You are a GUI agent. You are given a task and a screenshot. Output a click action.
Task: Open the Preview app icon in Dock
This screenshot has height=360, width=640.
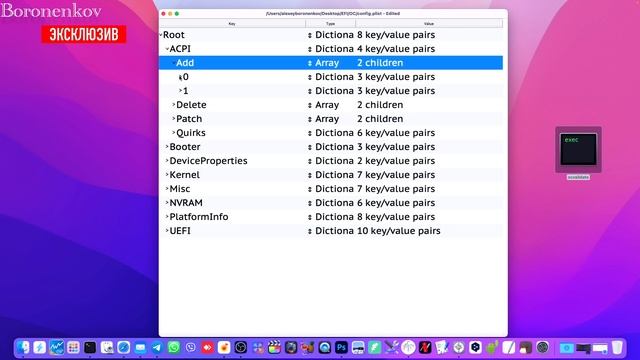[x=107, y=347]
